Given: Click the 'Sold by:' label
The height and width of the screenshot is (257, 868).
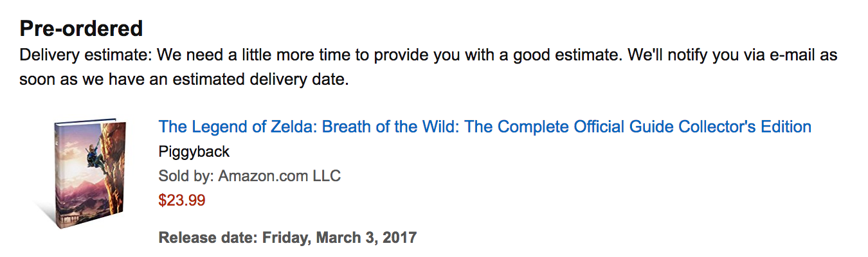Looking at the screenshot, I should click(x=185, y=176).
